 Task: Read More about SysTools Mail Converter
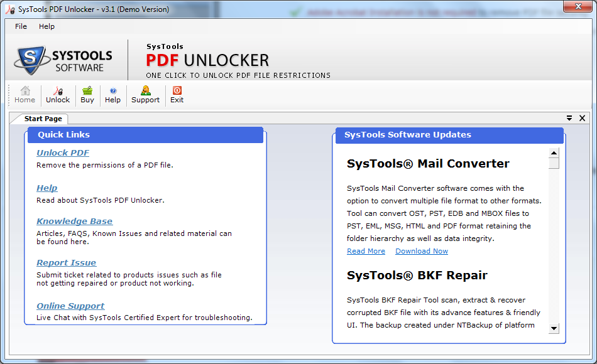pyautogui.click(x=366, y=250)
